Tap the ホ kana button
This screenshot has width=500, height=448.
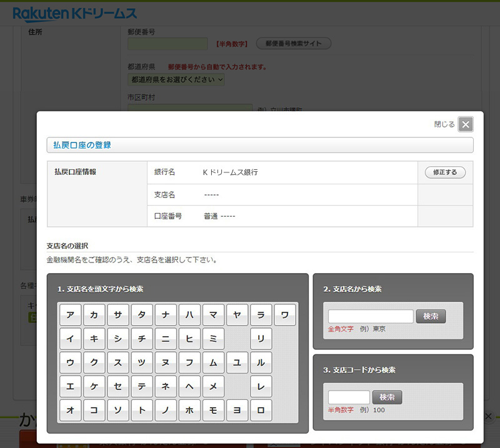click(189, 410)
